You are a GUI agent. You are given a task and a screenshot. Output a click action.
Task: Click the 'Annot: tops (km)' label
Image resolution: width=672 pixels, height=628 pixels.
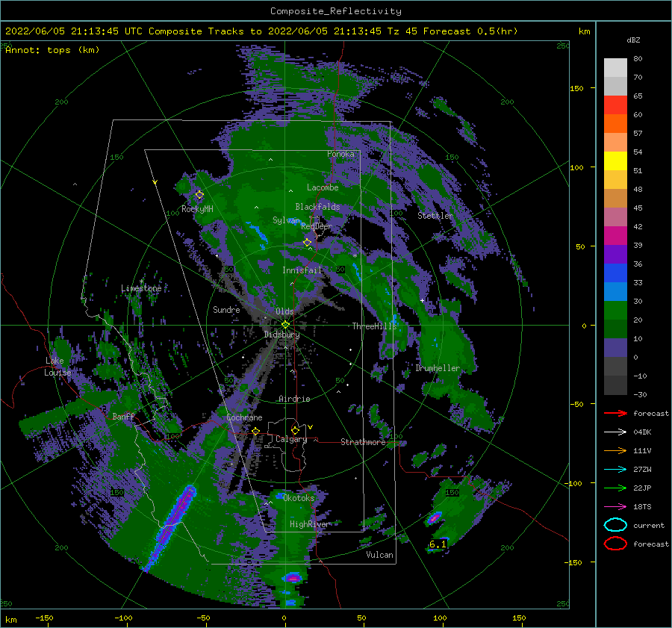[52, 50]
